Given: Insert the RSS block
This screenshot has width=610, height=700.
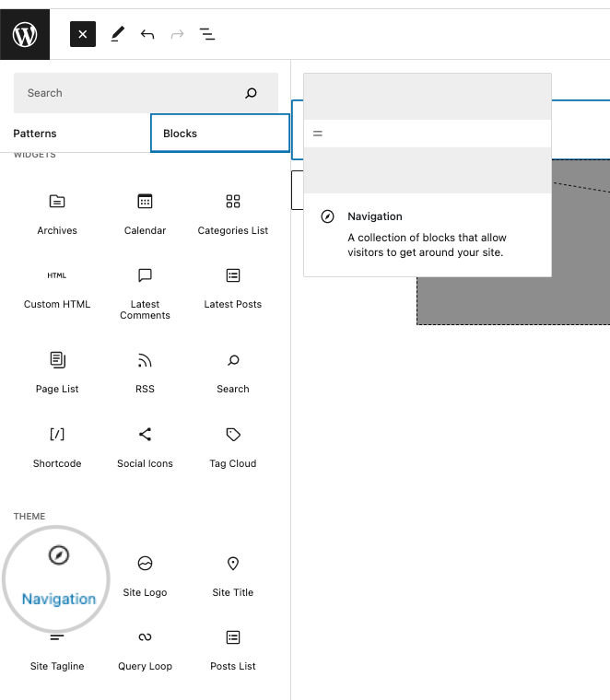Looking at the screenshot, I should [146, 373].
